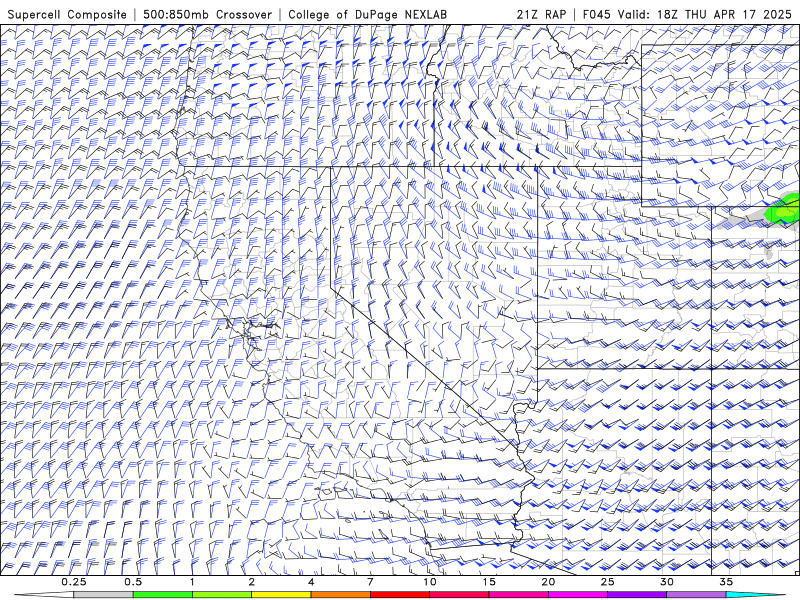Click the legend value 30
The image size is (800, 600).
click(x=667, y=582)
